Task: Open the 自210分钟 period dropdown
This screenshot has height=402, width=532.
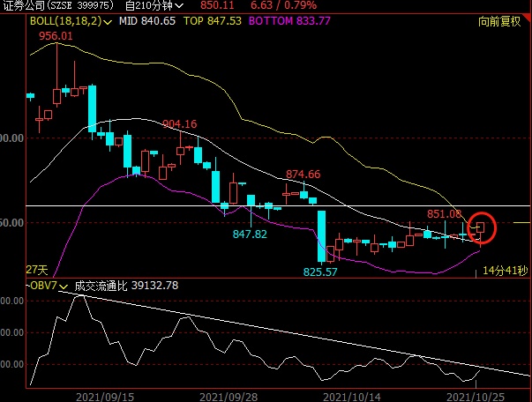Action: click(x=154, y=5)
